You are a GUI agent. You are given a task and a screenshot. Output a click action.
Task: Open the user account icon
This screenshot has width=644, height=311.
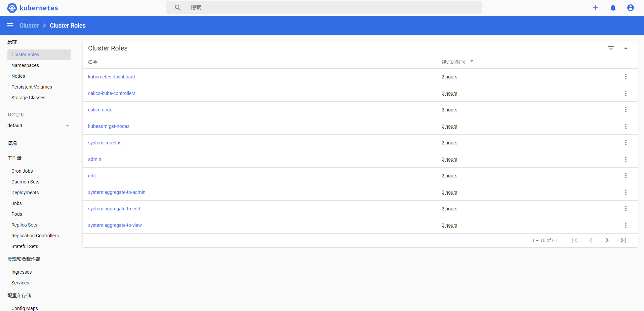click(x=631, y=8)
